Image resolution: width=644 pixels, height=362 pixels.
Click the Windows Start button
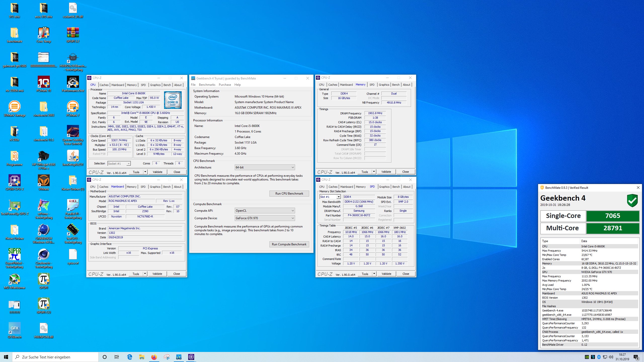click(6, 357)
